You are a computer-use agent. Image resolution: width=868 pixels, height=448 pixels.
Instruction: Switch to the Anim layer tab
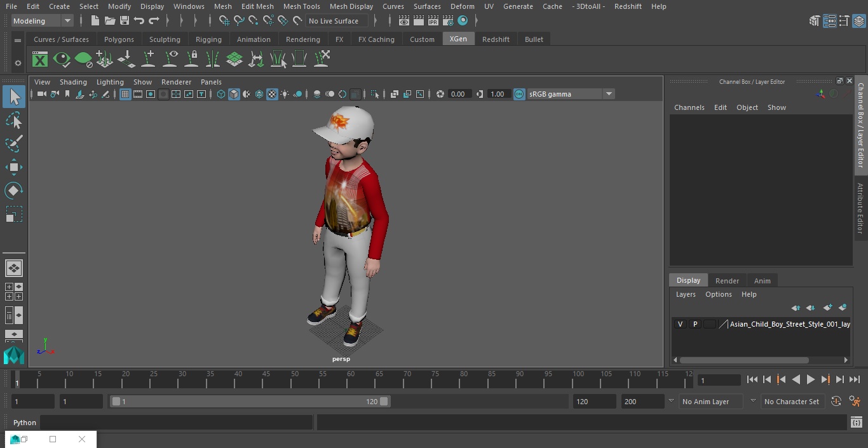(x=762, y=281)
